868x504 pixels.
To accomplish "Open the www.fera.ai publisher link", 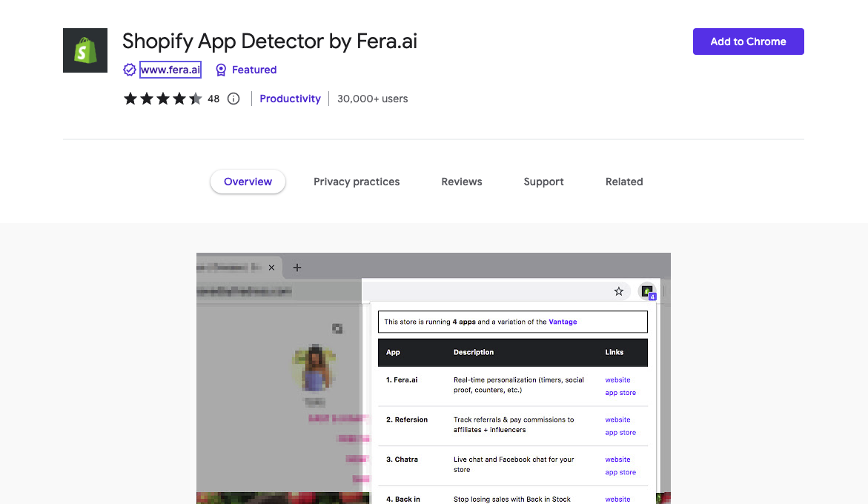I will pos(170,70).
